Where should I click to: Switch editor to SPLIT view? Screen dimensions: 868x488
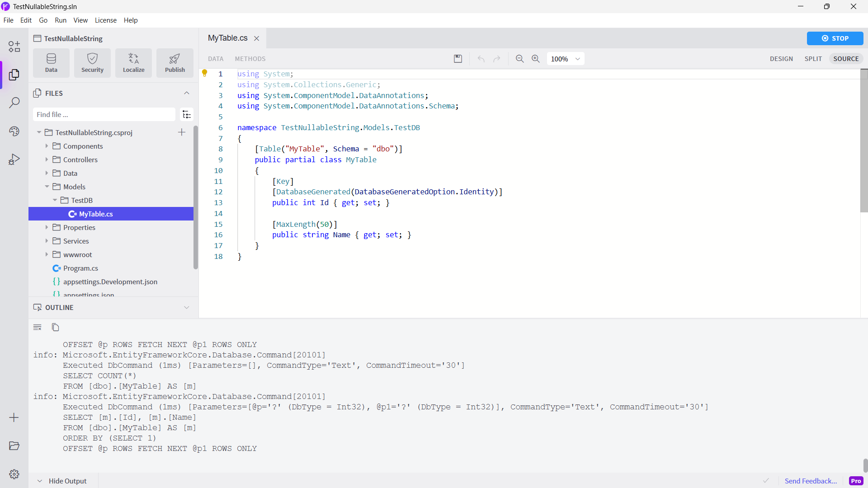tap(813, 59)
